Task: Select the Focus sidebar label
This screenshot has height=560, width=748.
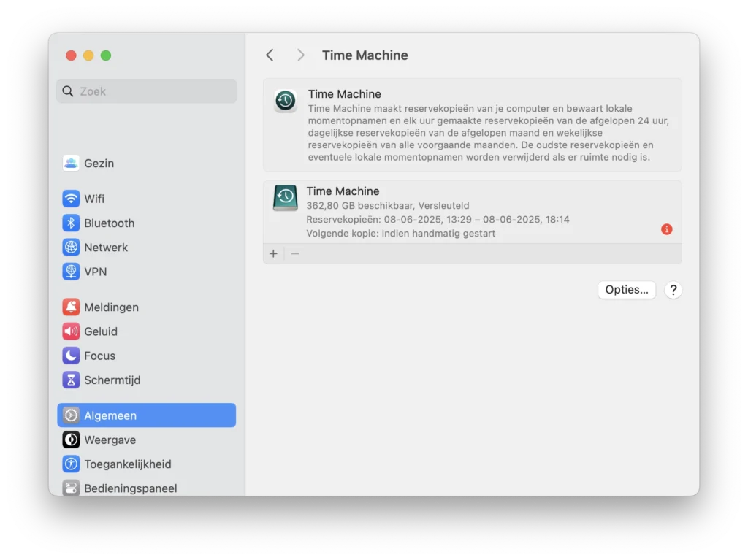Action: 99,356
